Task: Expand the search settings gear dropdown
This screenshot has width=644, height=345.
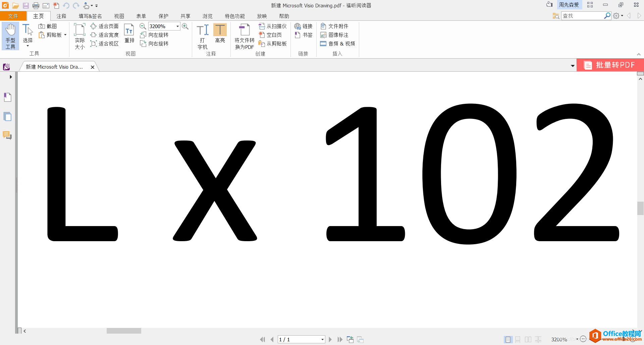Action: [x=622, y=16]
